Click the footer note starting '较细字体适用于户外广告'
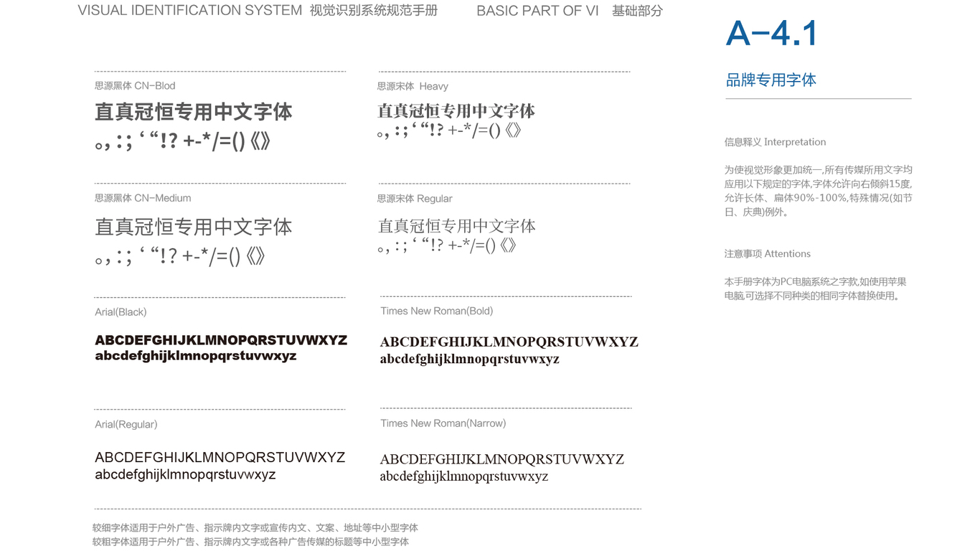The height and width of the screenshot is (551, 980). point(255,528)
